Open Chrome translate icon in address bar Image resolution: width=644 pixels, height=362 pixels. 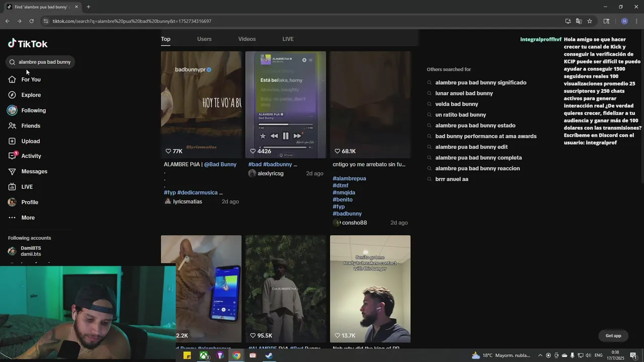[x=579, y=21]
